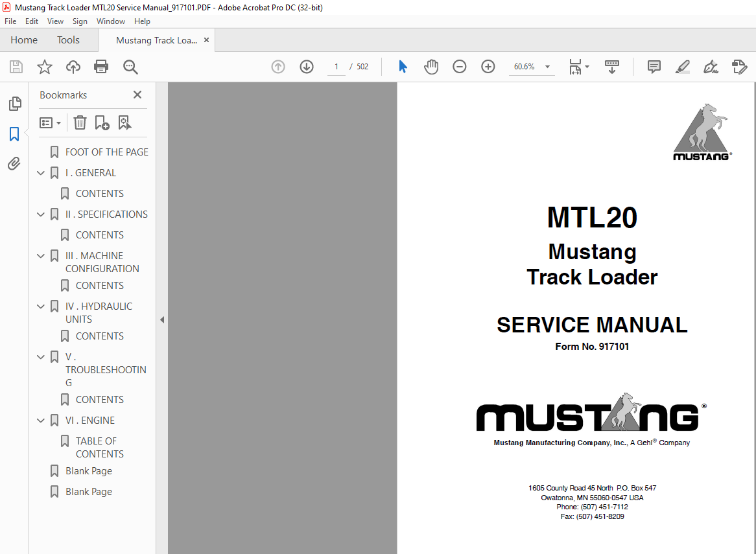Image resolution: width=756 pixels, height=554 pixels.
Task: Enable scrolling read mode icon
Action: pyautogui.click(x=612, y=67)
